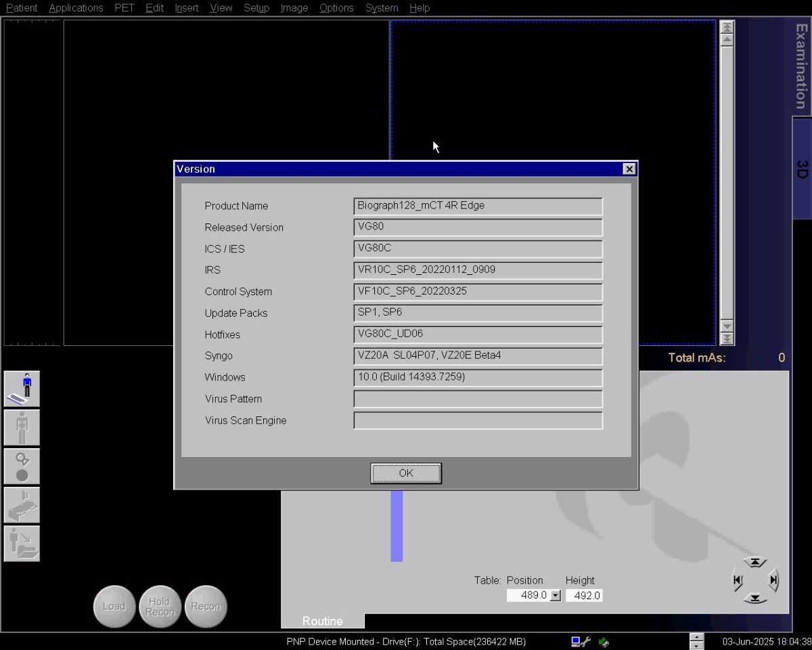
Task: Click the round Recon button
Action: click(206, 607)
